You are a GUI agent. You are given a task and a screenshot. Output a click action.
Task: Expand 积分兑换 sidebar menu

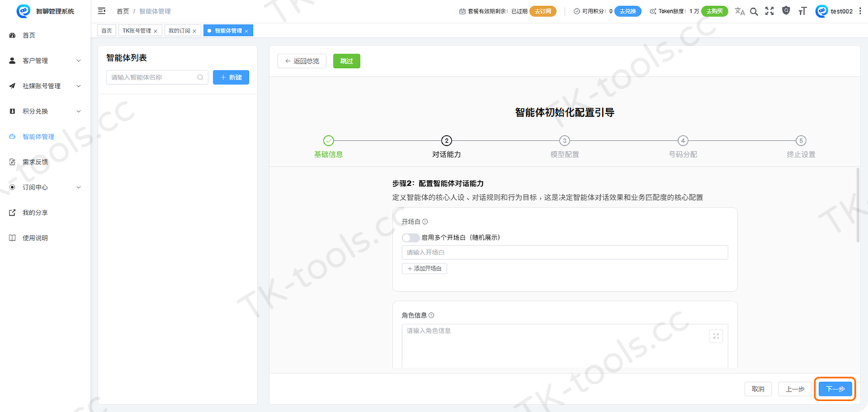(45, 111)
